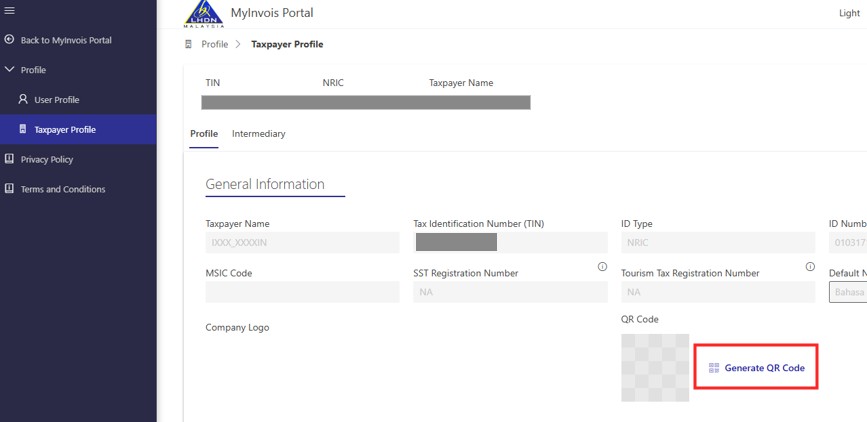Screen dimensions: 867x422
Task: Collapse the Profile section chevron
Action: point(10,70)
